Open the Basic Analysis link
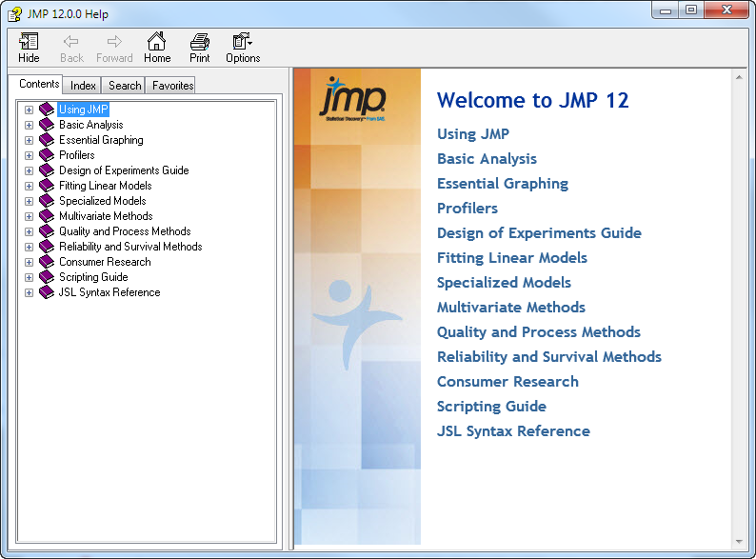 [487, 159]
